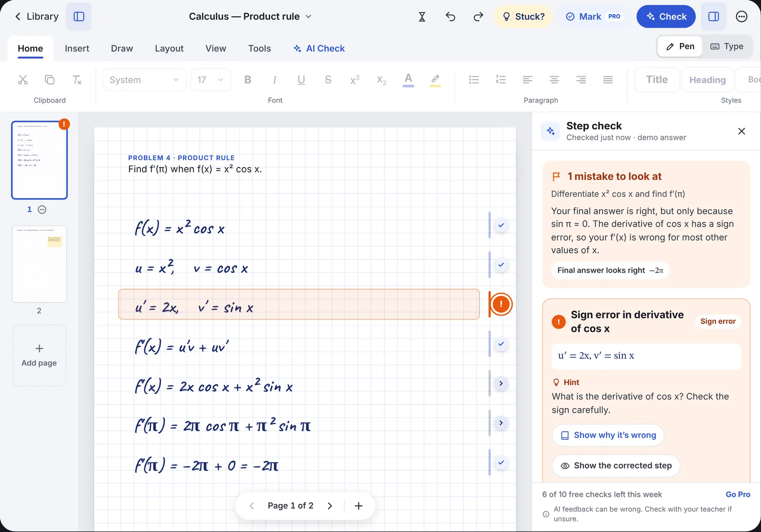Toggle italic formatting
The image size is (761, 532).
(274, 80)
